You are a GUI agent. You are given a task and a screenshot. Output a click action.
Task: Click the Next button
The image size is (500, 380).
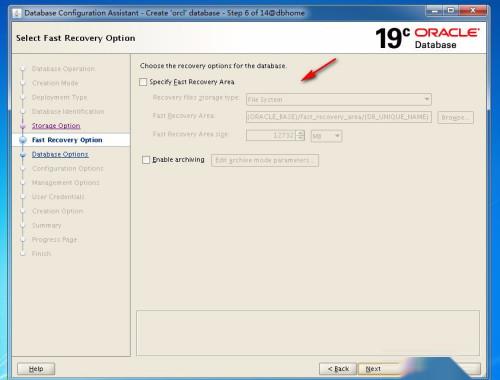tap(373, 369)
